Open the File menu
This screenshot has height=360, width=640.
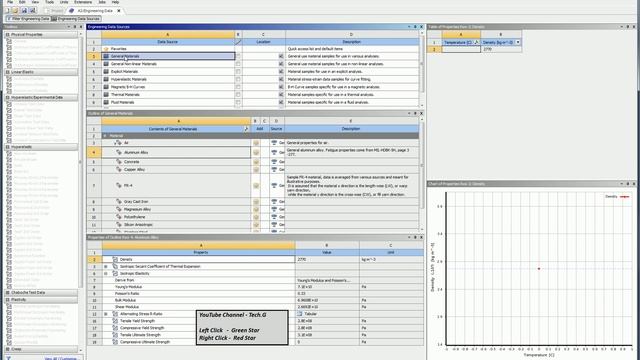tap(10, 2)
